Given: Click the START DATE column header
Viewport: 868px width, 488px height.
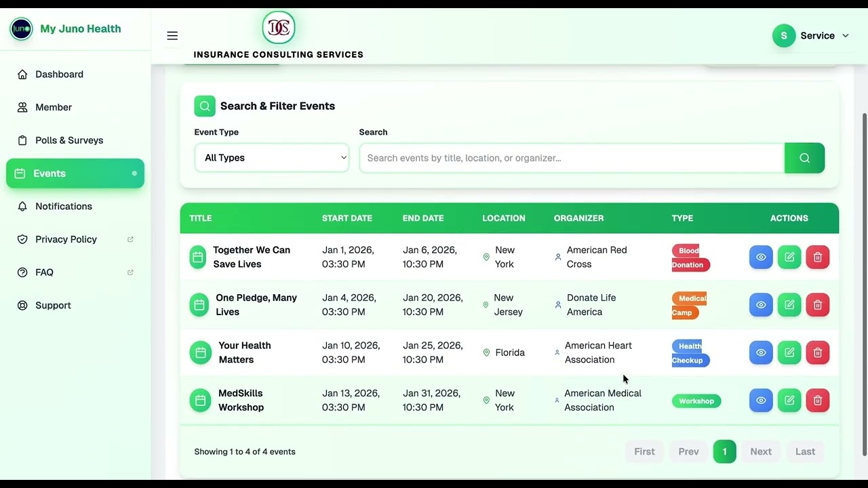Looking at the screenshot, I should pyautogui.click(x=347, y=218).
